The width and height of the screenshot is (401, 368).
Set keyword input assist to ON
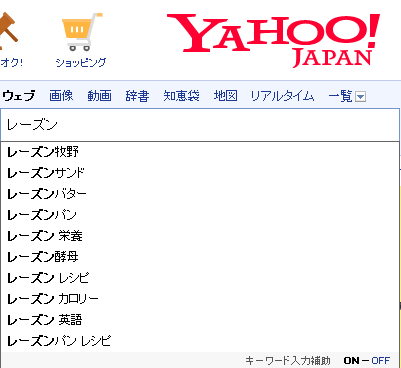click(352, 361)
